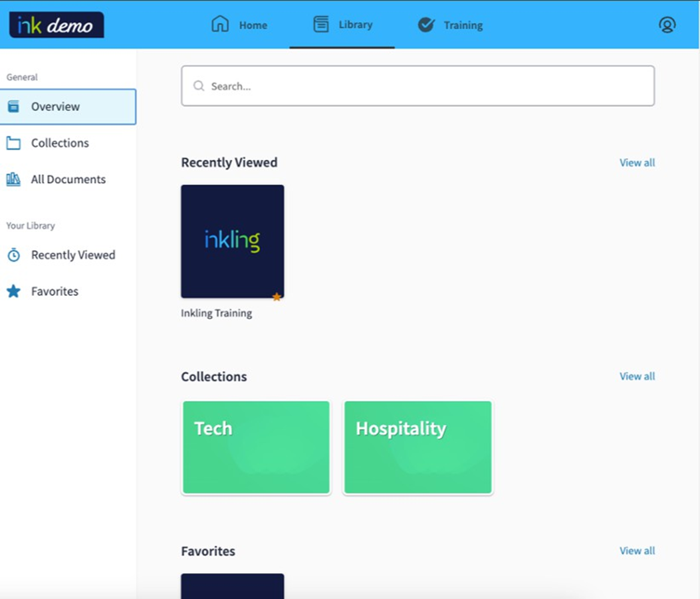Switch to the Home tab
The width and height of the screenshot is (700, 599).
(x=253, y=25)
